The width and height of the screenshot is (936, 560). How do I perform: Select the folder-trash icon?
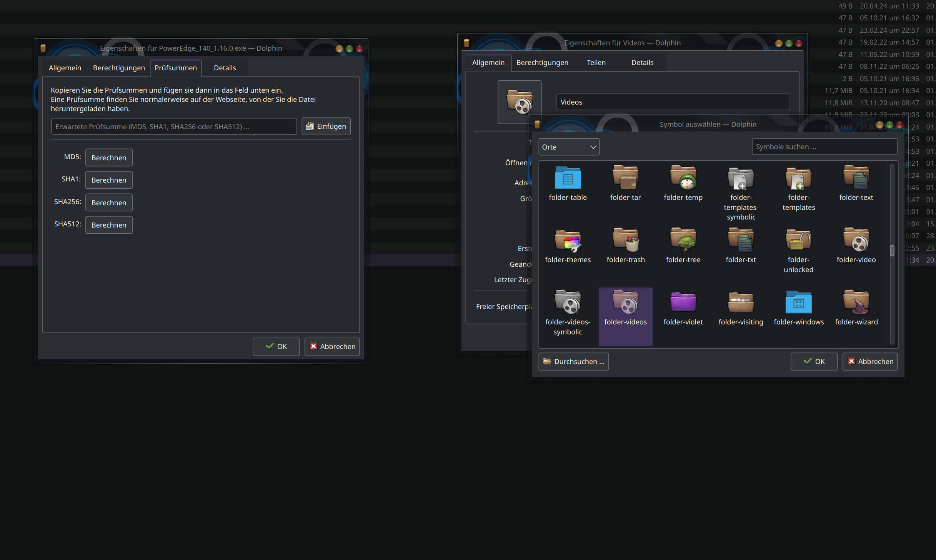pos(625,242)
